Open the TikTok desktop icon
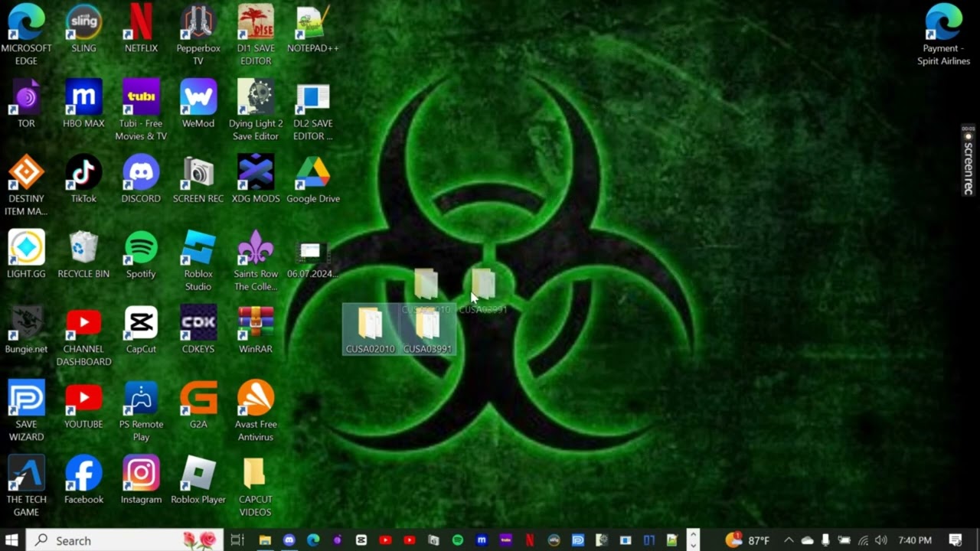Screen dimensions: 980x551 (x=83, y=179)
